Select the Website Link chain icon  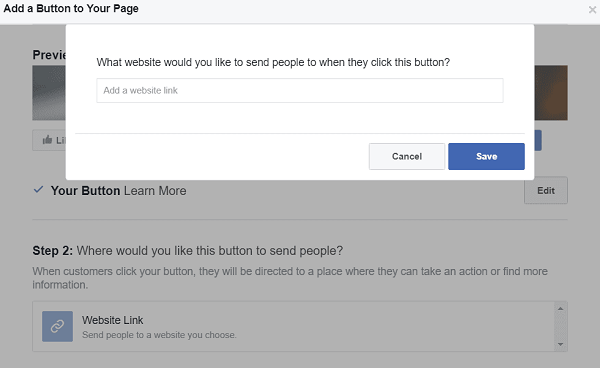click(57, 326)
